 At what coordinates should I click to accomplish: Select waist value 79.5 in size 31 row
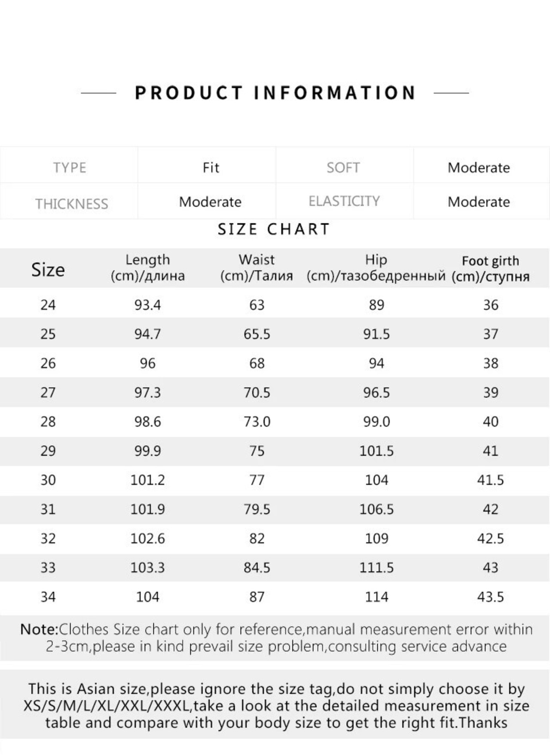(x=257, y=509)
